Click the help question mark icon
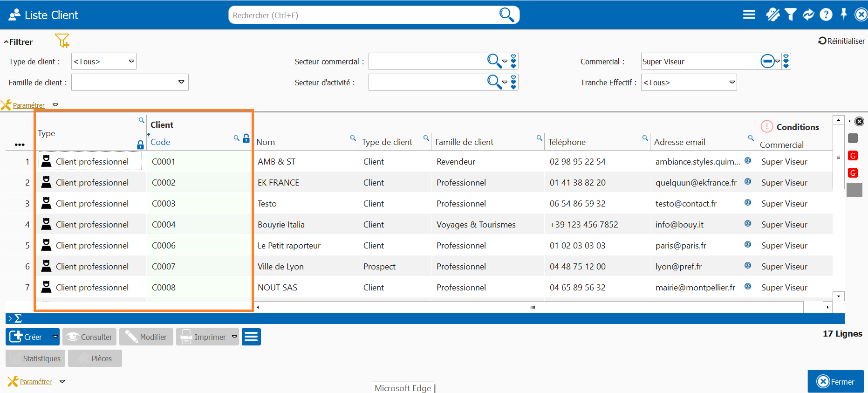 pyautogui.click(x=826, y=15)
